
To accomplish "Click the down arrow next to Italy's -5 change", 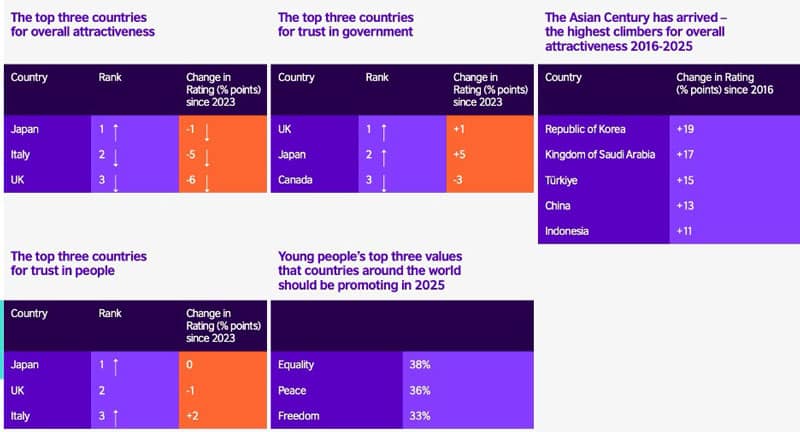I will pyautogui.click(x=208, y=156).
